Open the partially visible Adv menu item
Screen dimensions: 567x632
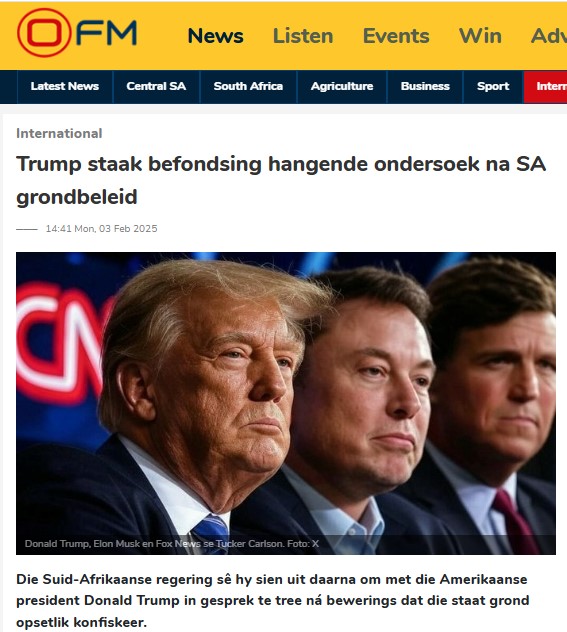[549, 36]
